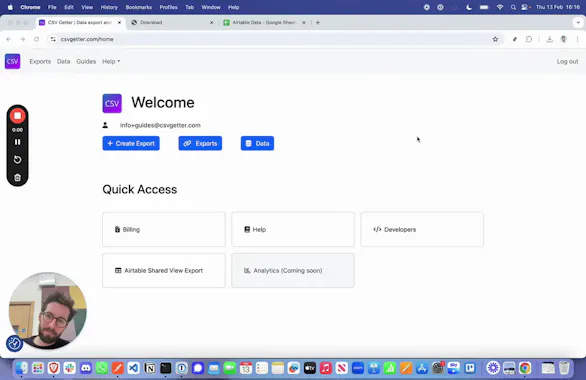Open Visual Studio Code from the dock
This screenshot has height=380, width=586.
coord(133,368)
